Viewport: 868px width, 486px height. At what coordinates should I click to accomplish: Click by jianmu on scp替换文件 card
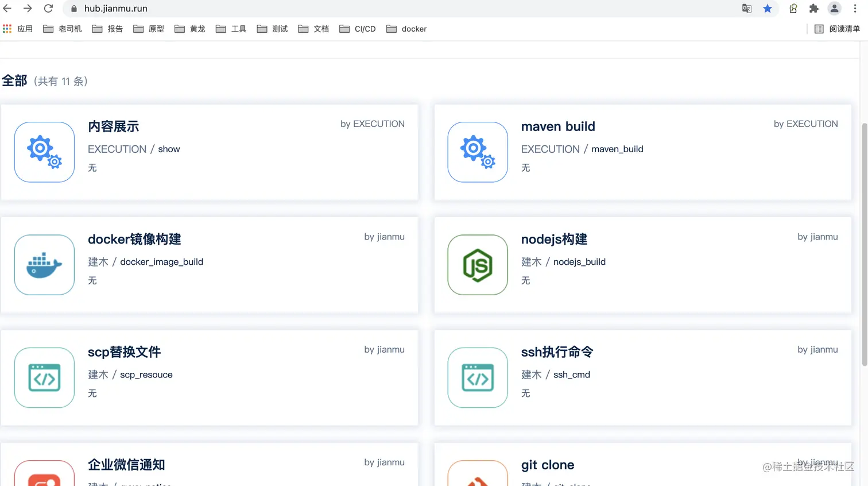[x=385, y=349]
